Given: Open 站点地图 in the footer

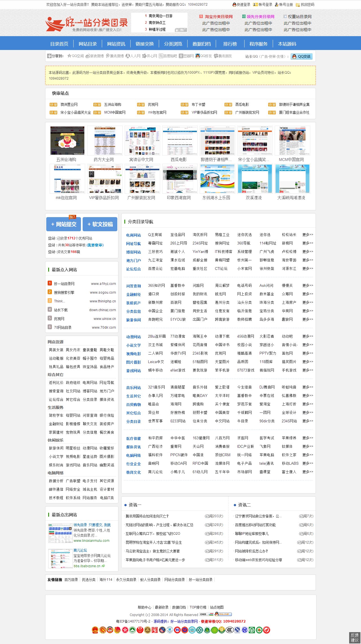Looking at the screenshot, I should coord(217,607).
